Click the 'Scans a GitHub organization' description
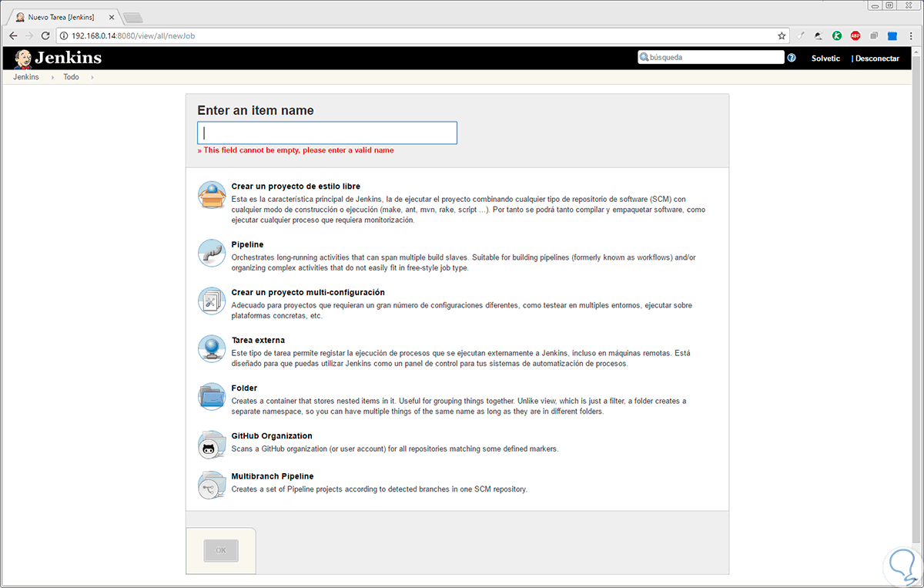Viewport: 924px width, 588px height. pos(395,449)
